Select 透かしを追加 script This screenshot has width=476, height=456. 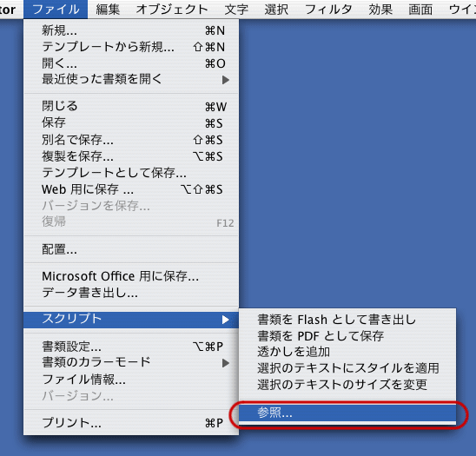tap(347, 352)
